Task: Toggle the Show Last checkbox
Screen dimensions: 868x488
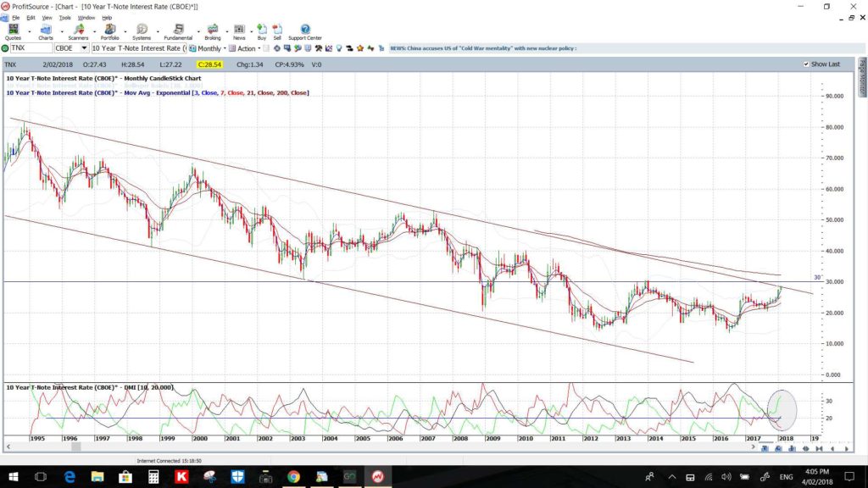Action: click(x=806, y=64)
